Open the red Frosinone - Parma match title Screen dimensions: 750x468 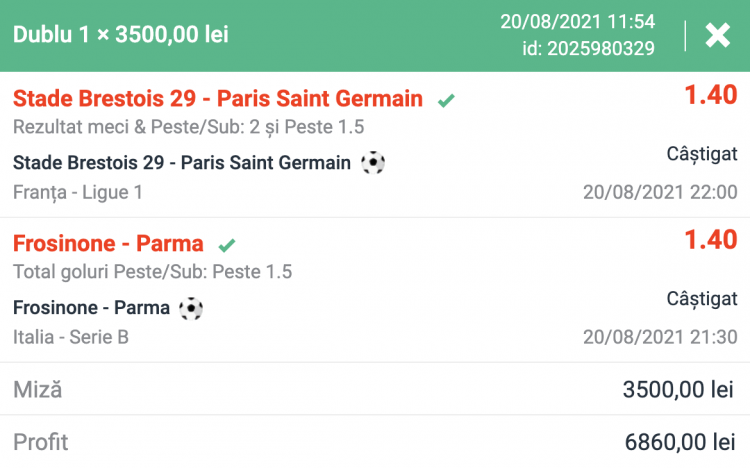(x=108, y=244)
